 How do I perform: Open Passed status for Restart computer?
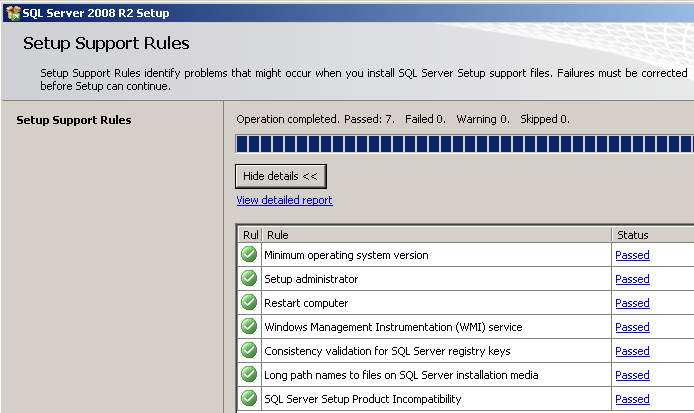632,303
